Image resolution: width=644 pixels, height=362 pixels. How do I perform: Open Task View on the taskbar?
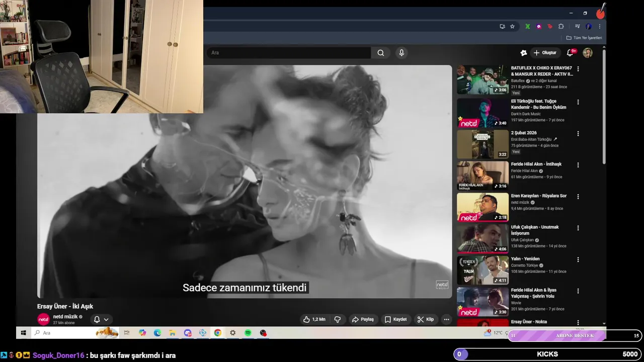126,333
